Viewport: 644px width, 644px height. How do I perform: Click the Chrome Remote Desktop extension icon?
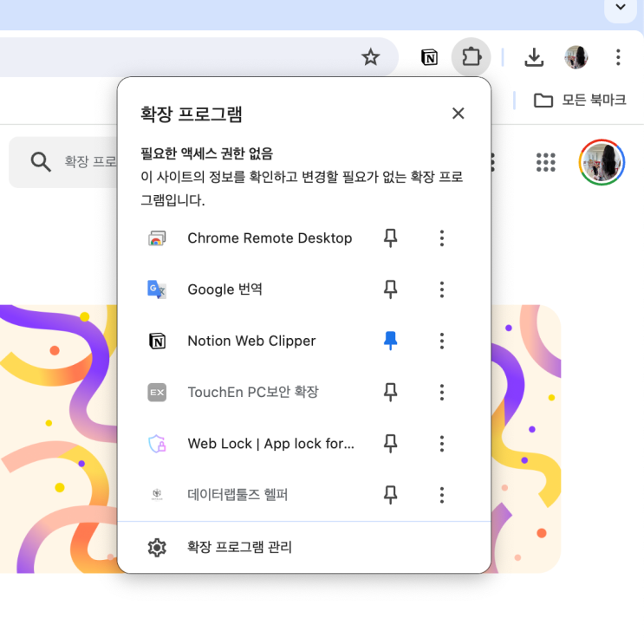pyautogui.click(x=157, y=238)
